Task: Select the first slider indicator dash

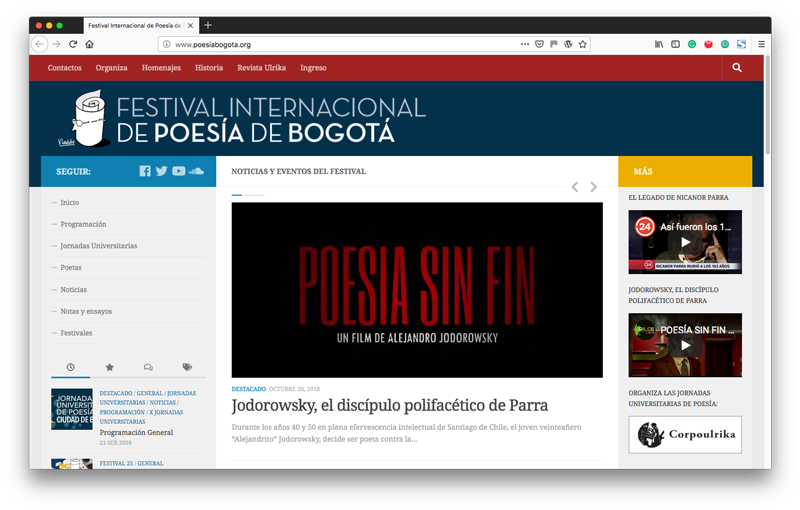Action: [x=237, y=195]
